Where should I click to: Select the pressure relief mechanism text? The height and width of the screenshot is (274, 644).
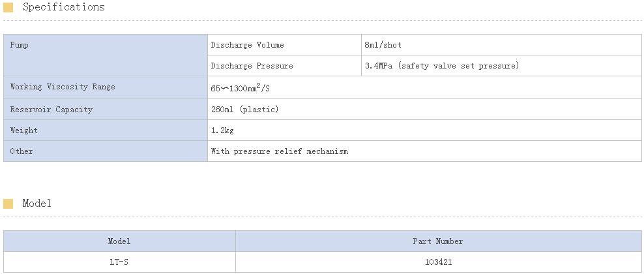click(x=279, y=151)
